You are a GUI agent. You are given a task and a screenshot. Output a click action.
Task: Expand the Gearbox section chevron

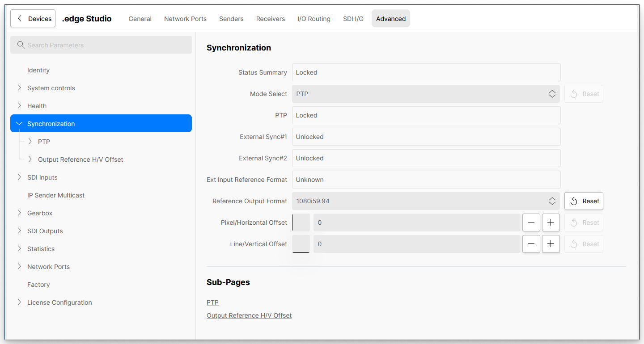coord(19,213)
